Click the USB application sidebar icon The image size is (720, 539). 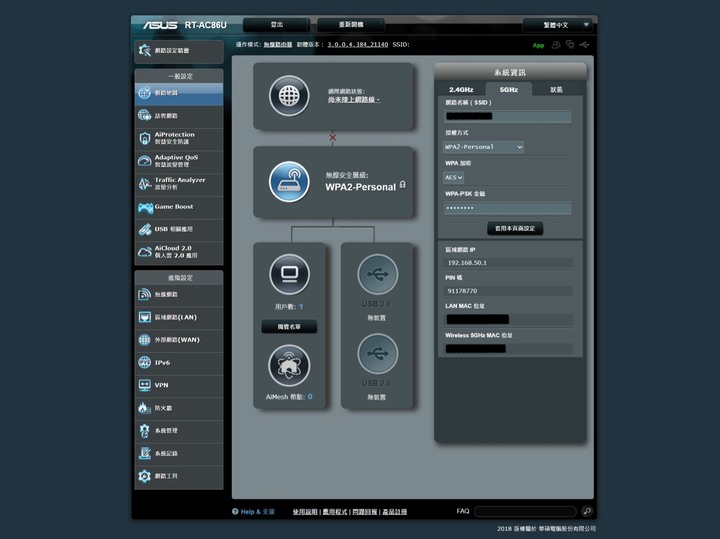click(145, 229)
